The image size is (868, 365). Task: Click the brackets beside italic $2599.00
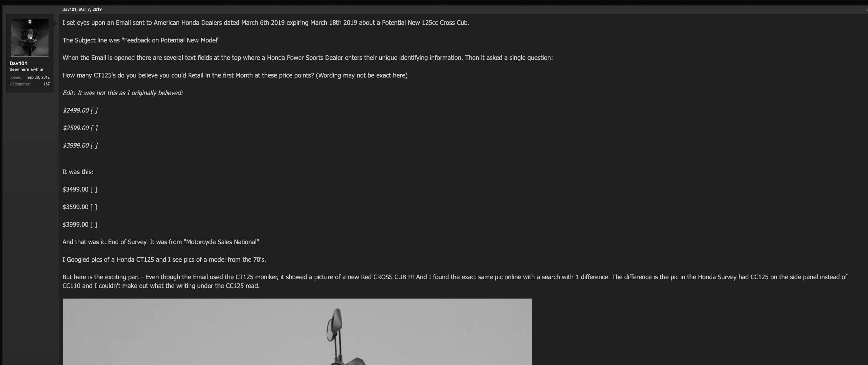(x=94, y=128)
